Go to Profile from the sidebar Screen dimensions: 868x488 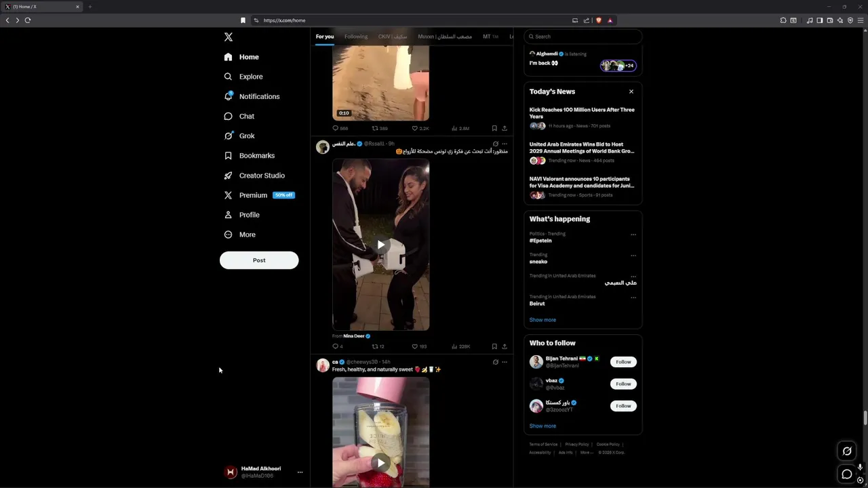tap(242, 214)
